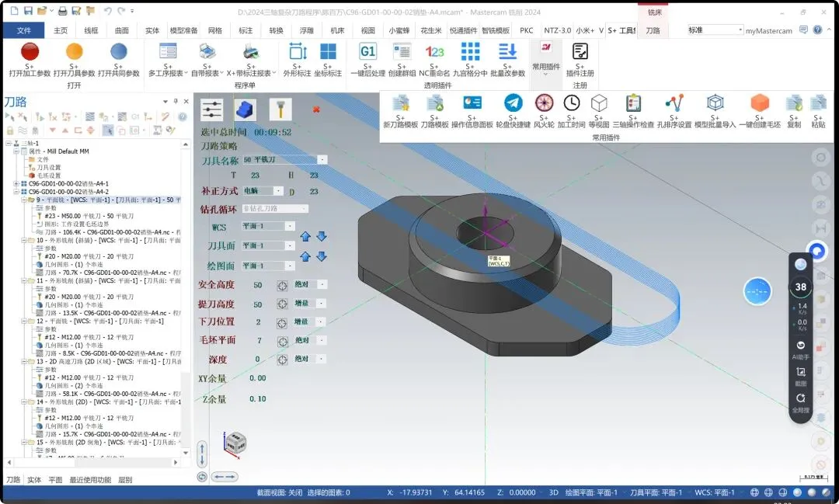839x504 pixels.
Task: Open the 刀具名称 tool dropdown
Action: (322, 159)
